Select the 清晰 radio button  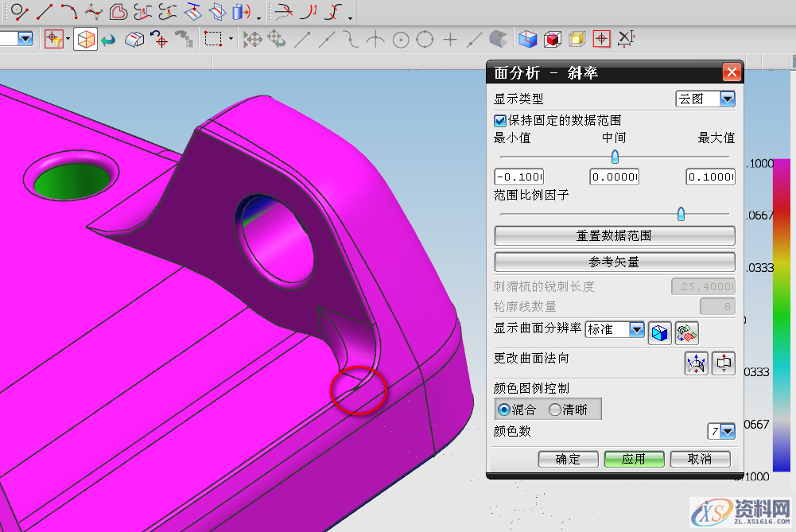point(555,410)
